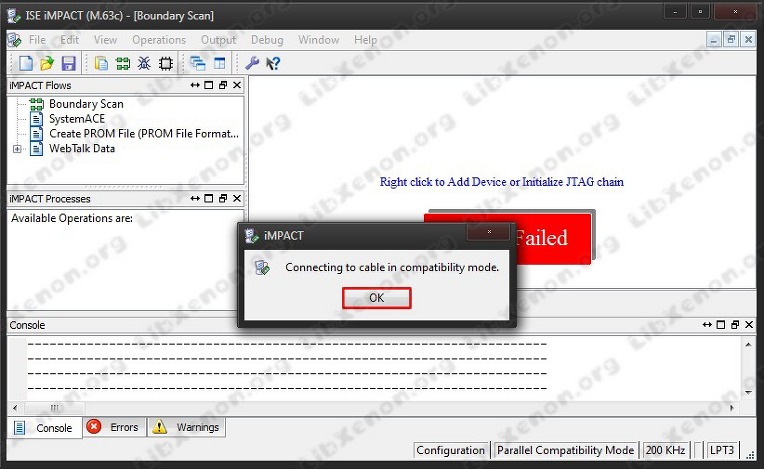Image resolution: width=764 pixels, height=469 pixels.
Task: Click the Copy documents toolbar icon
Action: (x=101, y=63)
